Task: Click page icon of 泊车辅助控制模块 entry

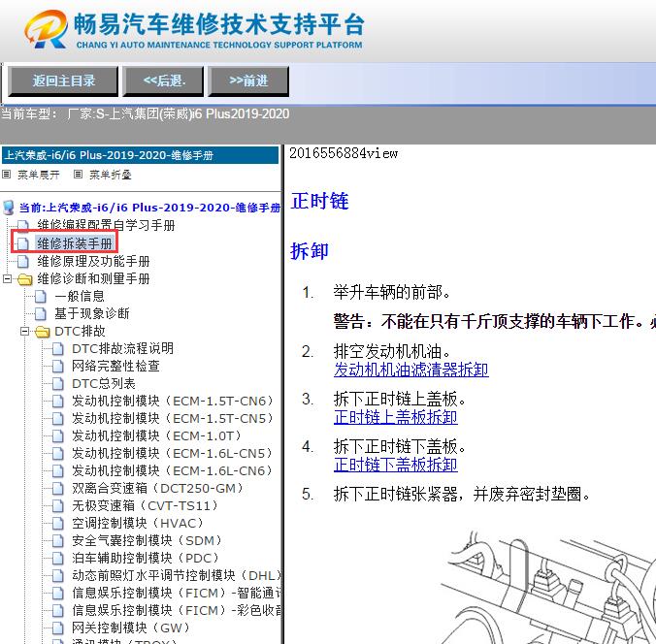Action: [58, 559]
